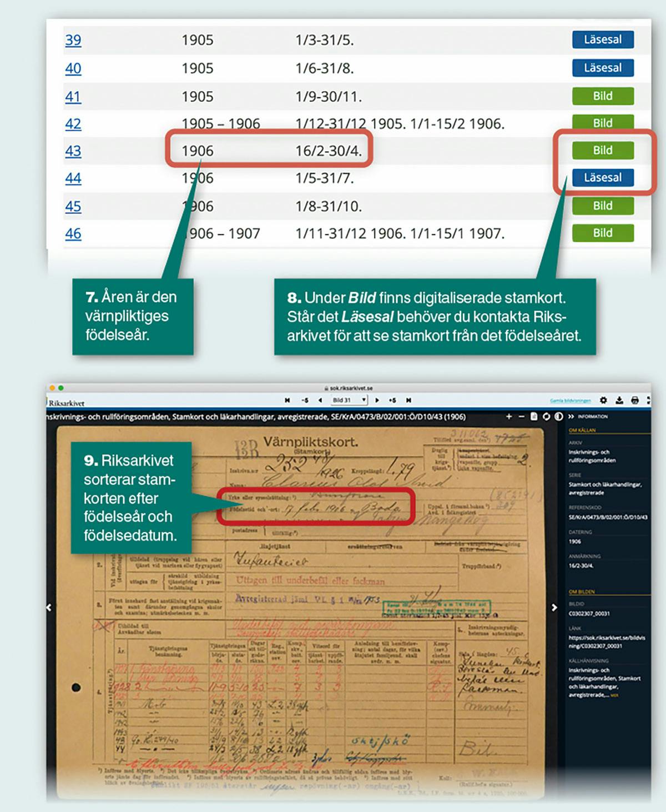Select the DATERING value 1906

[574, 542]
